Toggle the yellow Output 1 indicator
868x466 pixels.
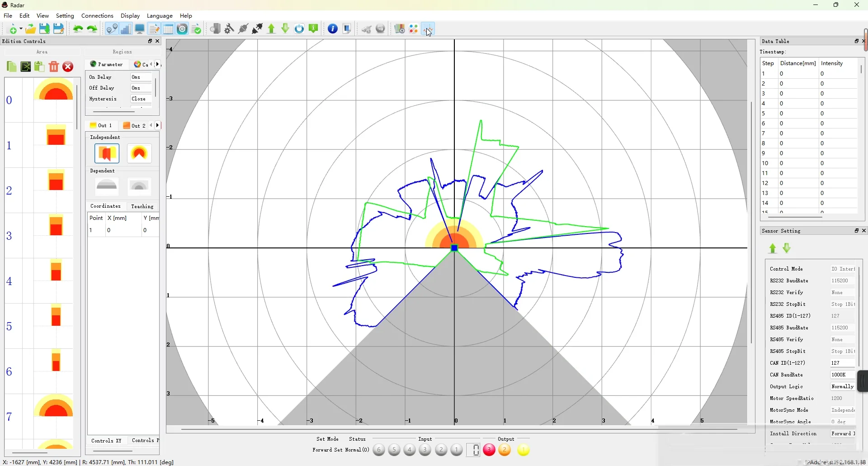pyautogui.click(x=524, y=450)
